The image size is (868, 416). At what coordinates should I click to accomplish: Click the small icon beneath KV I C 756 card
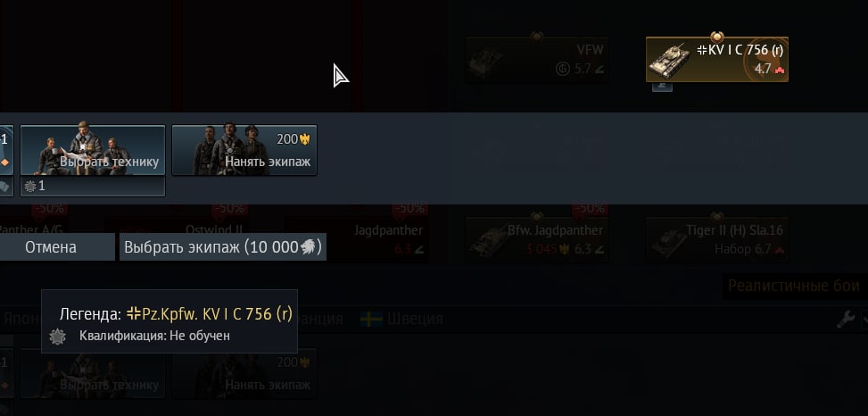pyautogui.click(x=662, y=87)
